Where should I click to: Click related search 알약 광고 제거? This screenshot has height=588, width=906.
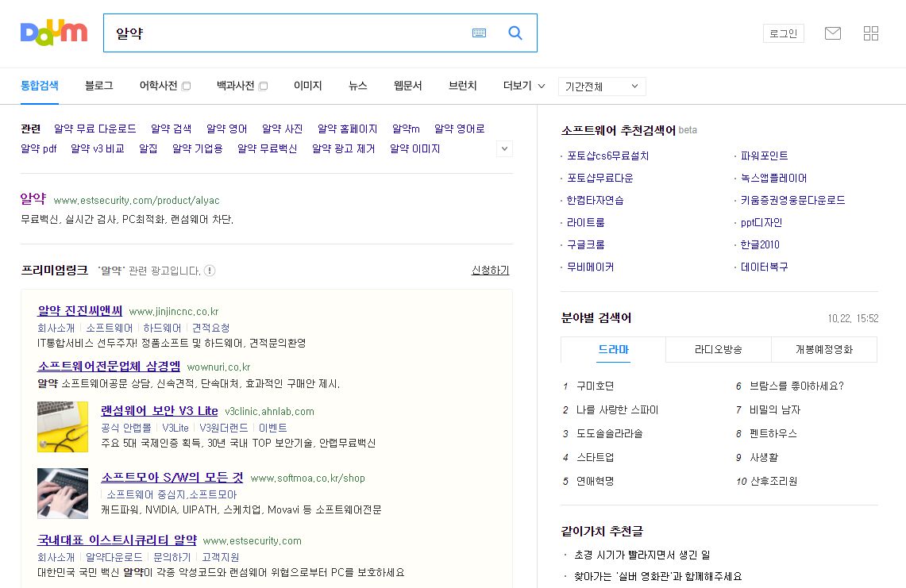pyautogui.click(x=343, y=149)
